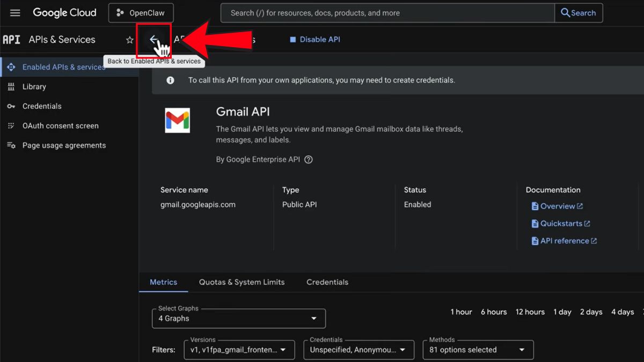Open Library in the sidebar
Image resolution: width=644 pixels, height=362 pixels.
[x=34, y=87]
